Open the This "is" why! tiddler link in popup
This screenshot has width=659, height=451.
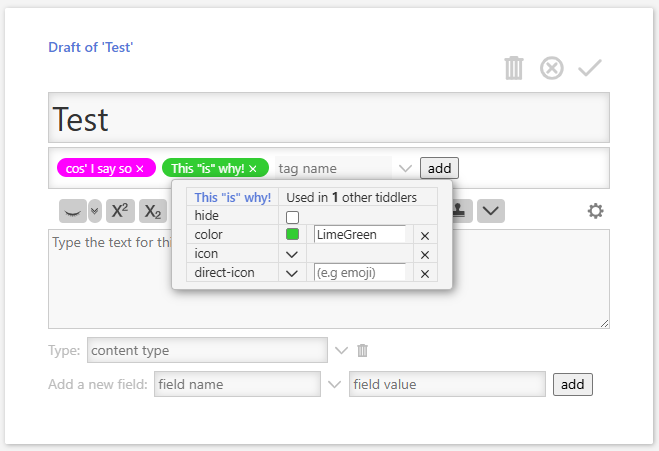point(232,197)
